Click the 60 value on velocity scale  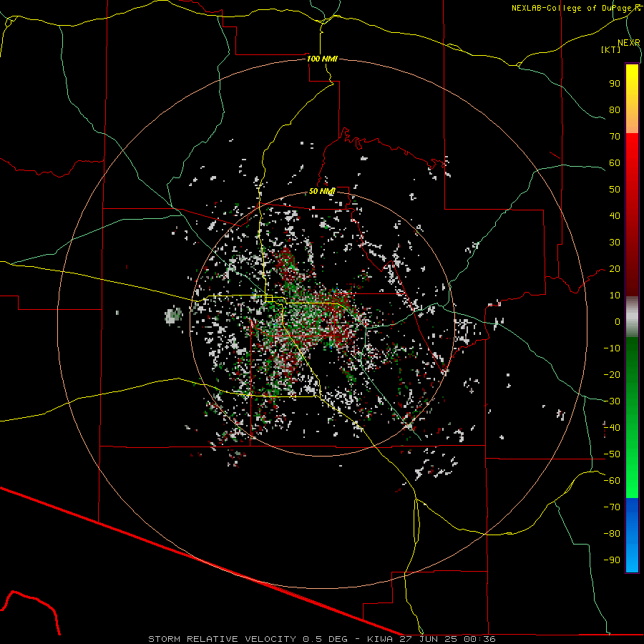tap(615, 162)
